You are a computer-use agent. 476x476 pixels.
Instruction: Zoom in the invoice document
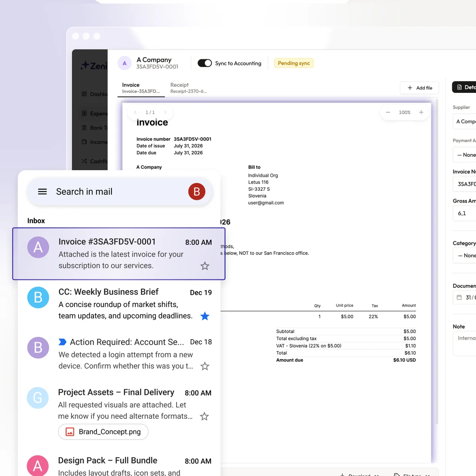point(421,112)
